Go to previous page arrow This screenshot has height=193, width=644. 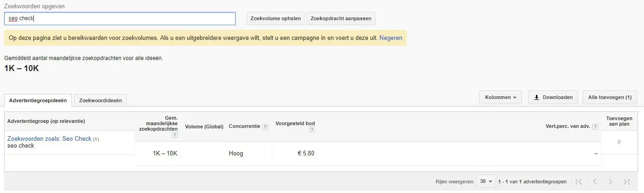pos(595,182)
